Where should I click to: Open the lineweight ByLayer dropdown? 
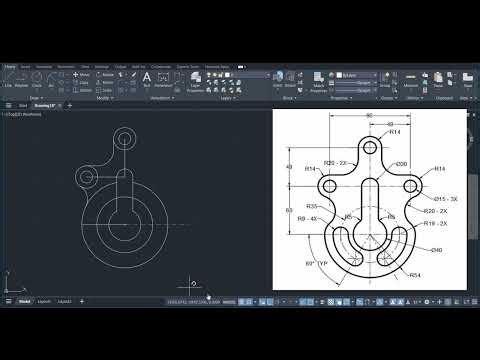tap(356, 83)
